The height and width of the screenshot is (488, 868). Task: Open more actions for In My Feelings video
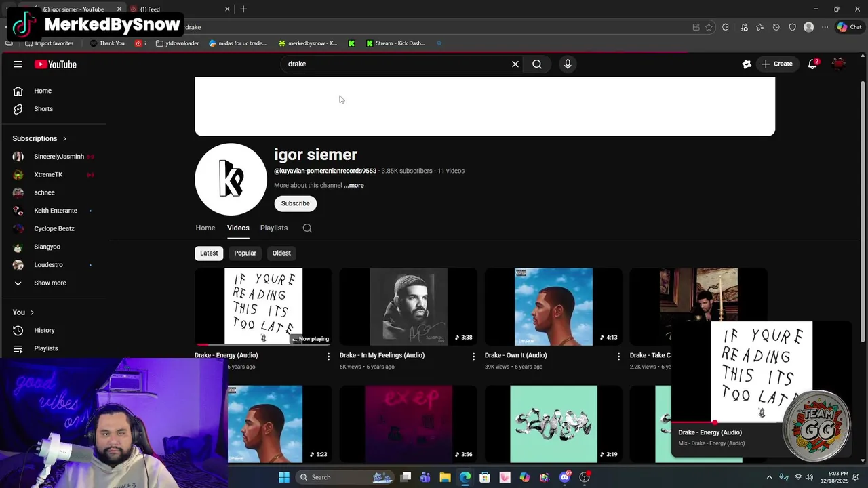[x=474, y=357]
